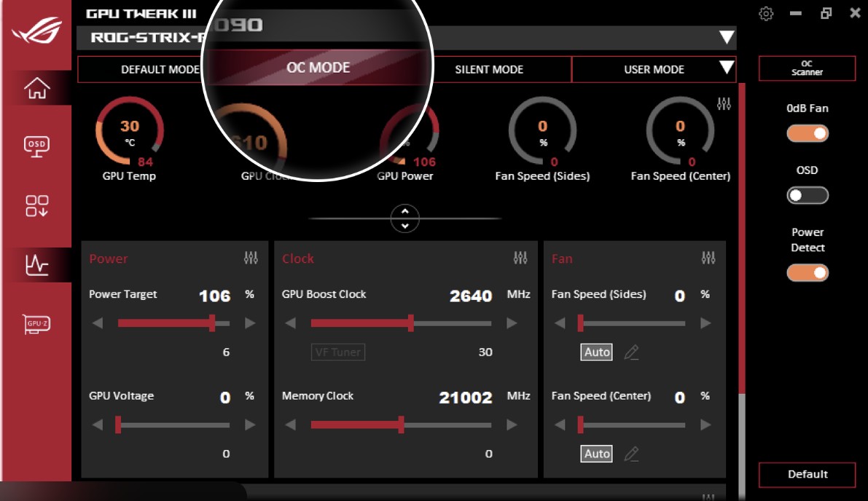This screenshot has width=868, height=501.
Task: Click the GPU Boost Clock slider handle
Action: [x=411, y=323]
